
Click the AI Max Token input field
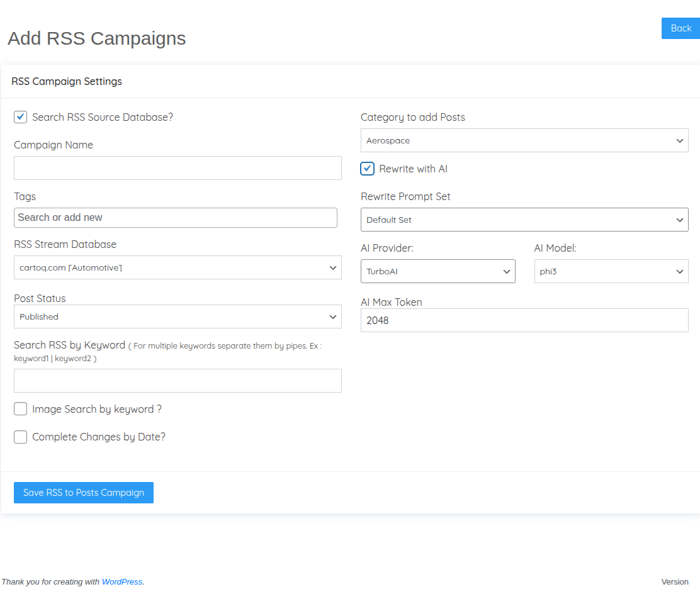(x=524, y=320)
